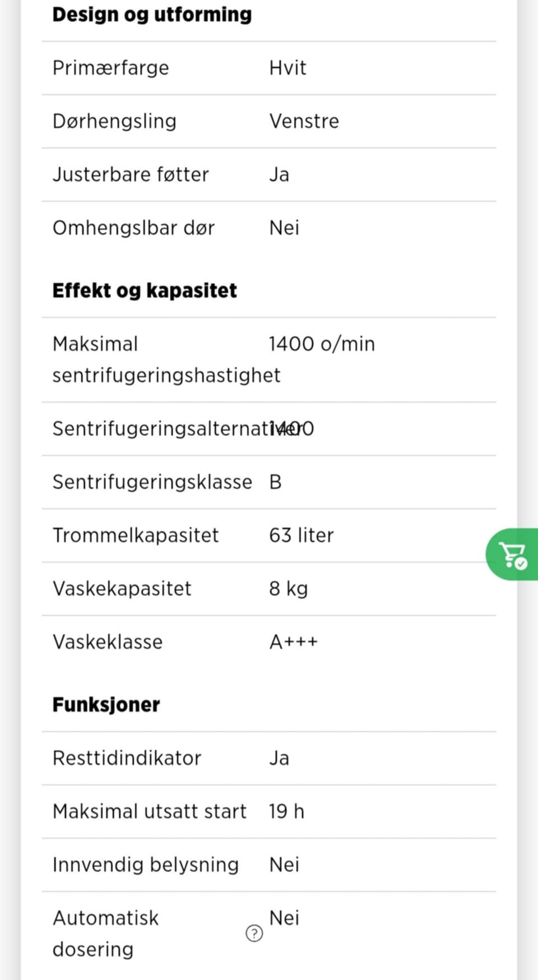538x980 pixels.
Task: Click the Vaskekapasitet label
Action: point(122,589)
